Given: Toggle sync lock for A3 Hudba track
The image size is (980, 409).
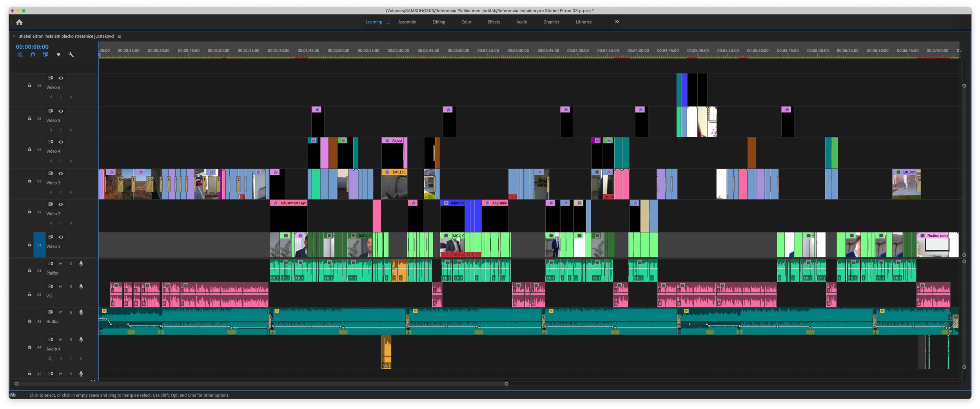Looking at the screenshot, I should (51, 312).
